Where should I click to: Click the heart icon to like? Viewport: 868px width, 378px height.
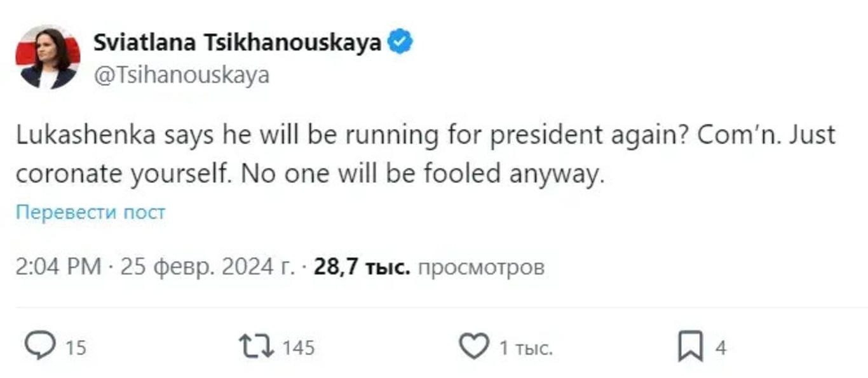coord(474,345)
